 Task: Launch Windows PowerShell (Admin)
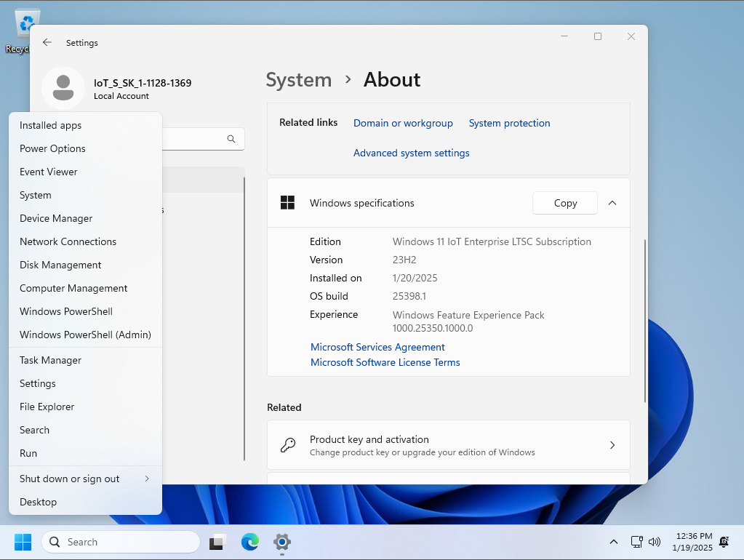(x=85, y=335)
